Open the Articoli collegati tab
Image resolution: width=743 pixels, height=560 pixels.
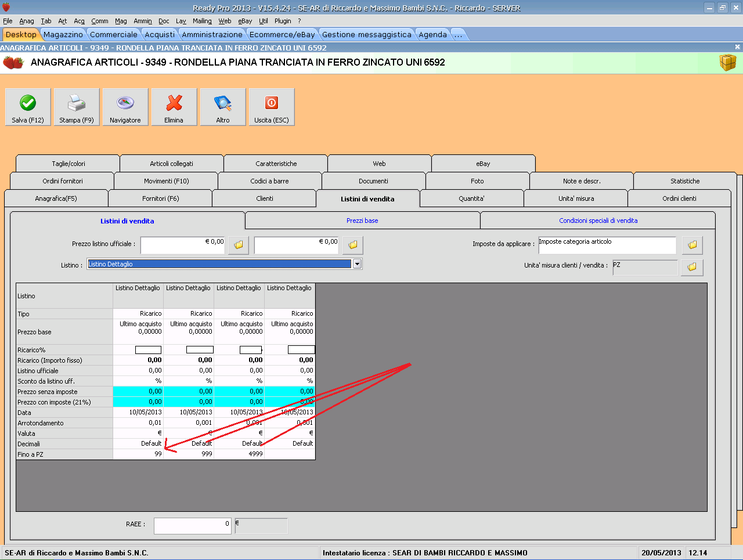[x=172, y=164]
